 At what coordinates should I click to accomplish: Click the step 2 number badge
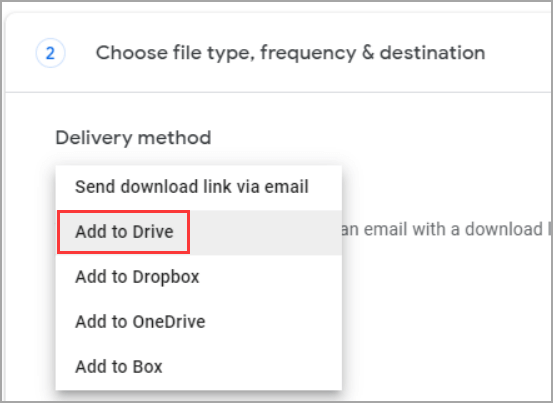pyautogui.click(x=50, y=53)
